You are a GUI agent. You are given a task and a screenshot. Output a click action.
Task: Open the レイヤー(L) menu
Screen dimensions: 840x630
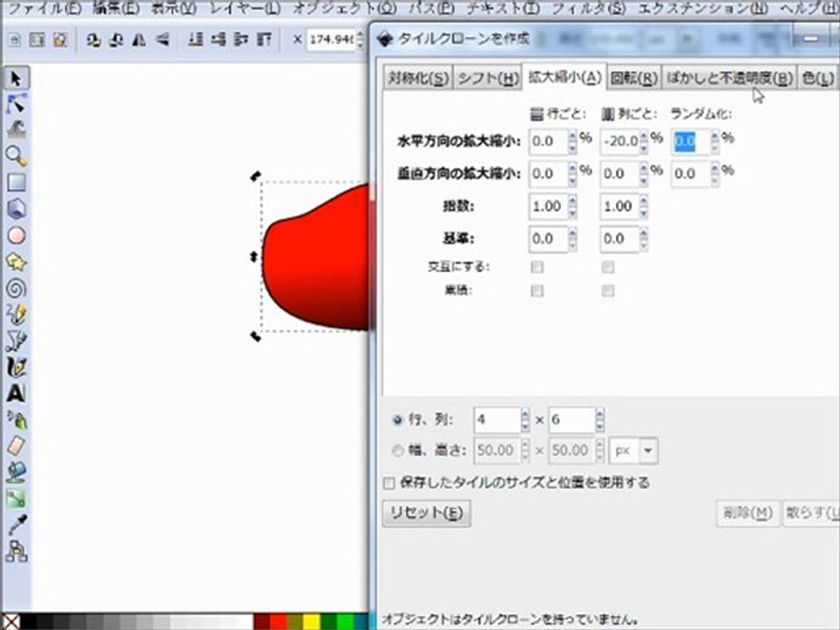245,8
